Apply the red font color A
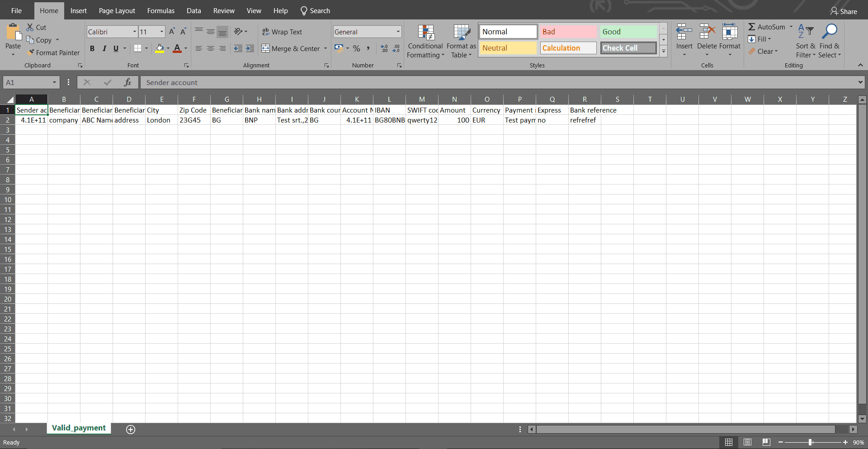 coord(177,48)
